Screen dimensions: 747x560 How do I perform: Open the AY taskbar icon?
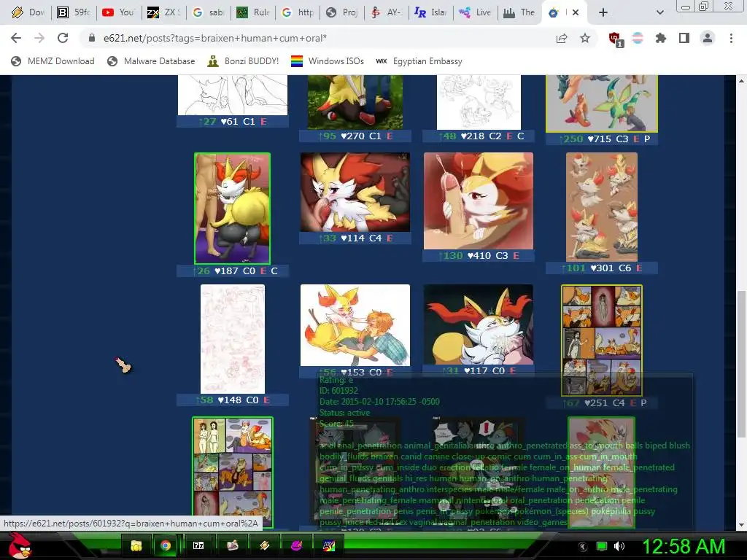[x=329, y=545]
